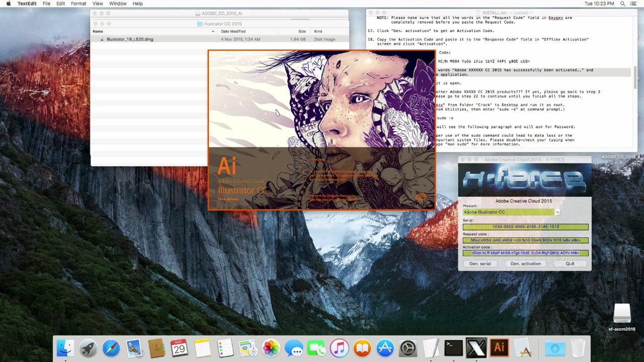This screenshot has height=362, width=644.
Task: Open the Notes app in Dock
Action: 202,348
